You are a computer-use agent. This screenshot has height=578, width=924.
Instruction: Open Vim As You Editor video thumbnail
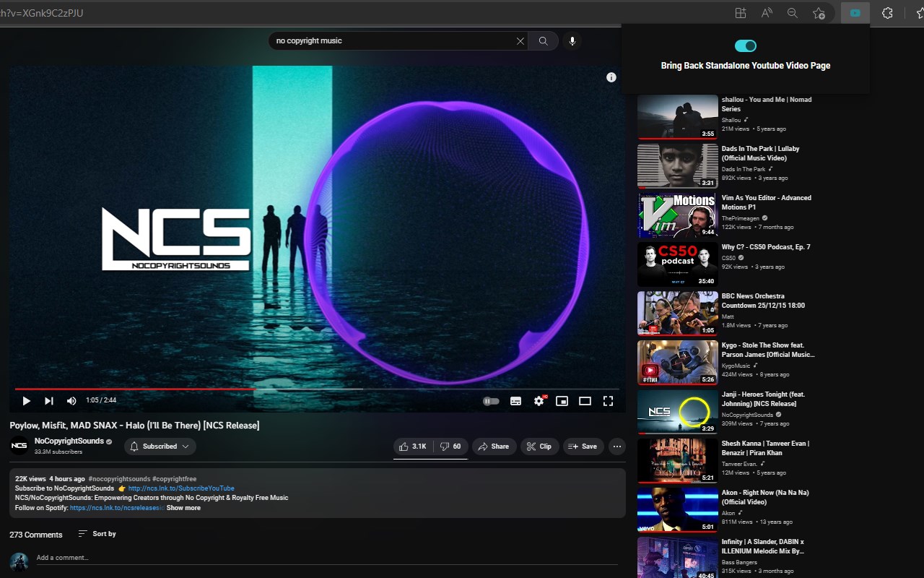[678, 215]
